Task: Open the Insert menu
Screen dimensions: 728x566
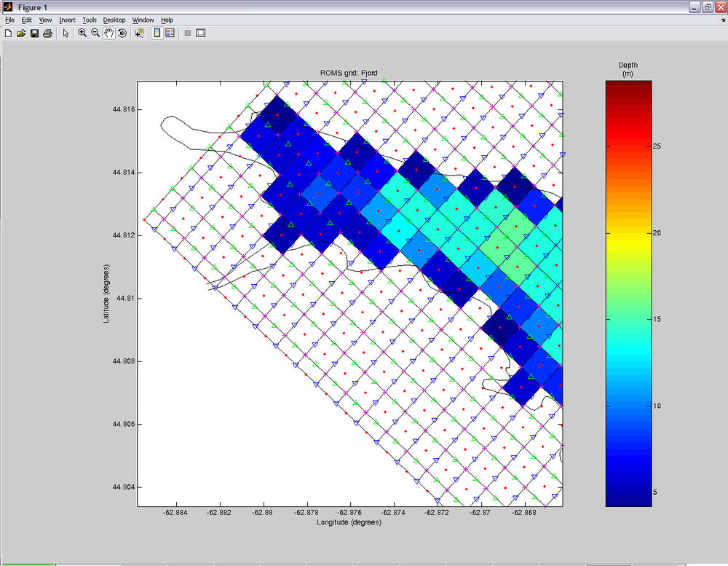Action: (67, 20)
